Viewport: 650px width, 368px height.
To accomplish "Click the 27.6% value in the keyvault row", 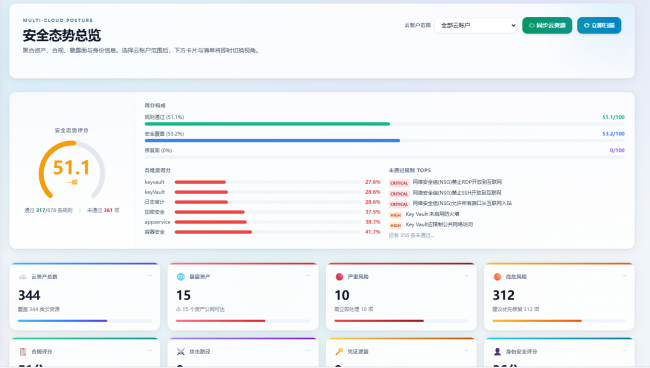I will [373, 182].
